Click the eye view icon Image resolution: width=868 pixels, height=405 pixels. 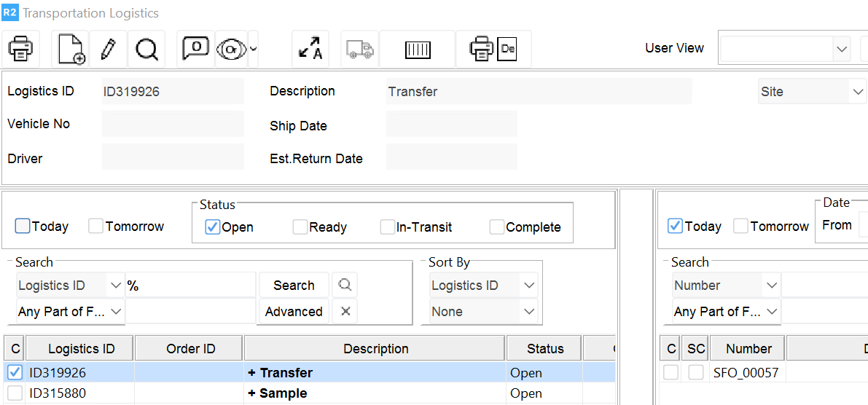point(230,49)
